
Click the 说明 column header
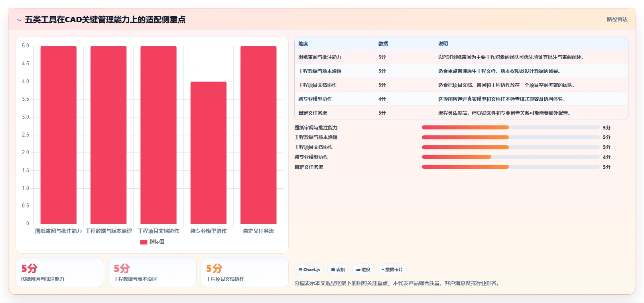tap(443, 44)
